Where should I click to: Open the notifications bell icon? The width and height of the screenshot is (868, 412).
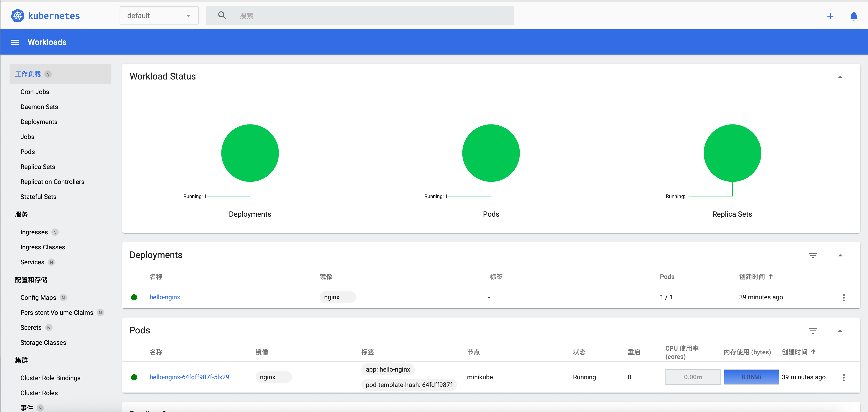click(x=853, y=16)
